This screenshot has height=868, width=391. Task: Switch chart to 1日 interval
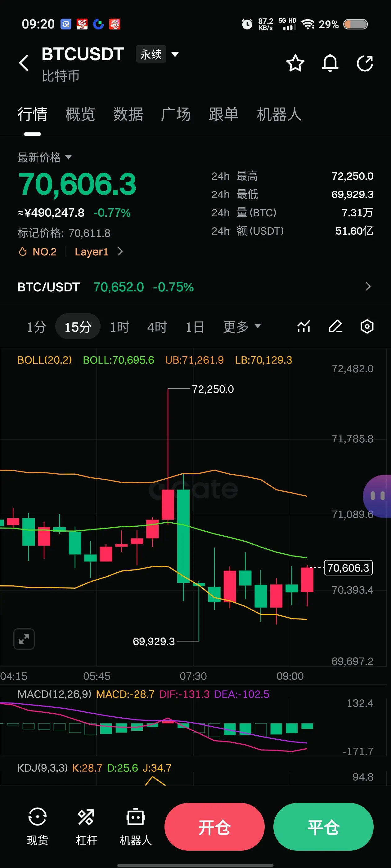click(195, 326)
